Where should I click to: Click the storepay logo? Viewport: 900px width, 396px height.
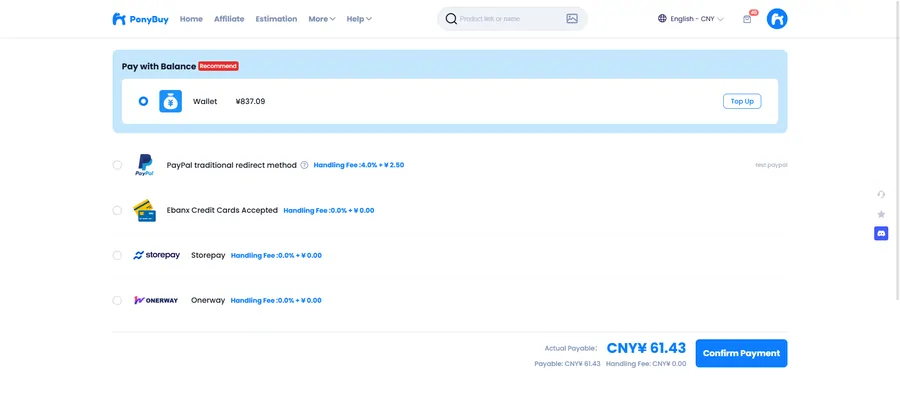point(156,255)
